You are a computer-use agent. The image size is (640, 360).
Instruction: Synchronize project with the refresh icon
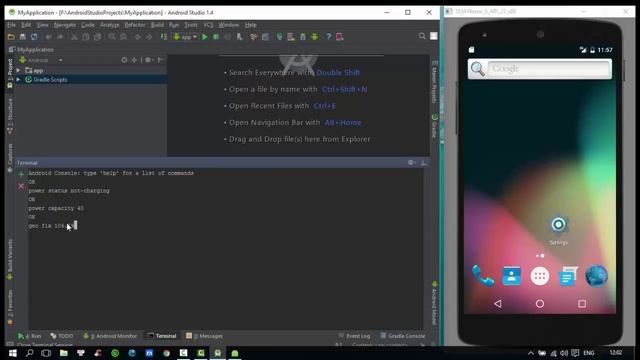[34, 37]
